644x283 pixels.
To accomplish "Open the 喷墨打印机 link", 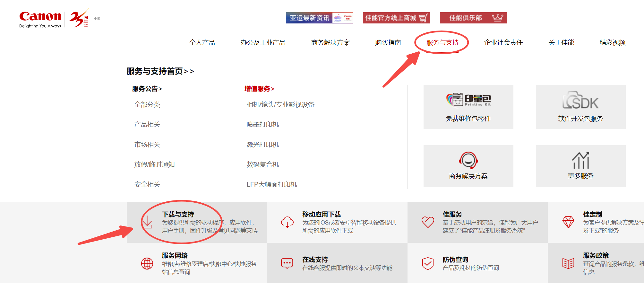I will point(262,124).
